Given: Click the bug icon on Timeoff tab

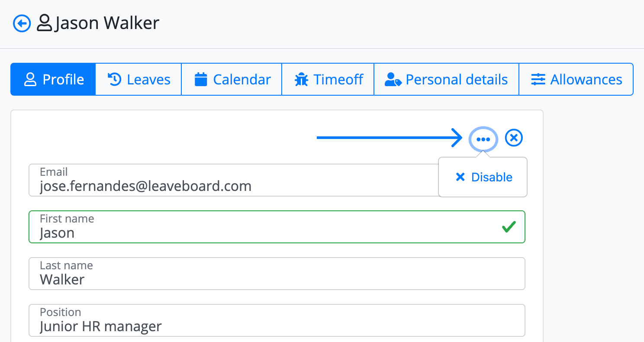Looking at the screenshot, I should (301, 79).
